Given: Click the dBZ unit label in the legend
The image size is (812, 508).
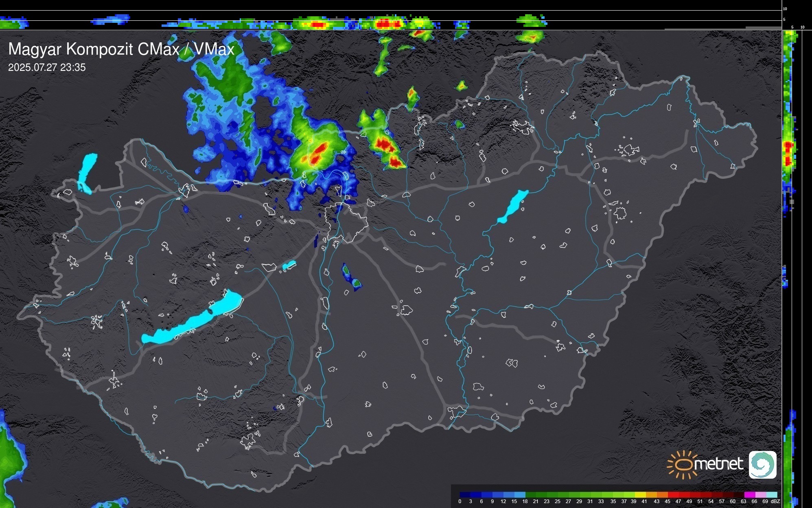Looking at the screenshot, I should [775, 501].
